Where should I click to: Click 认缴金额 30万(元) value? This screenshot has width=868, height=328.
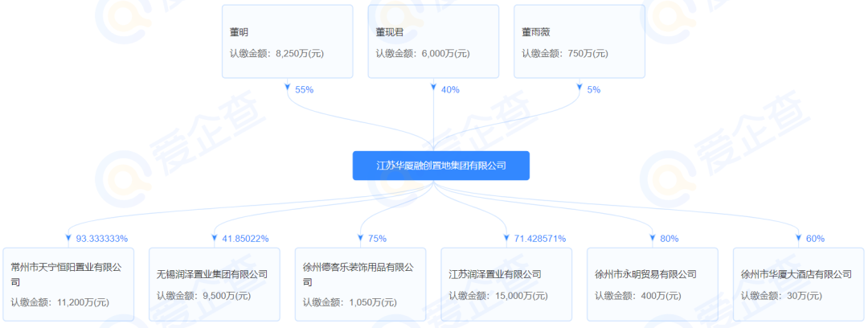click(x=782, y=296)
